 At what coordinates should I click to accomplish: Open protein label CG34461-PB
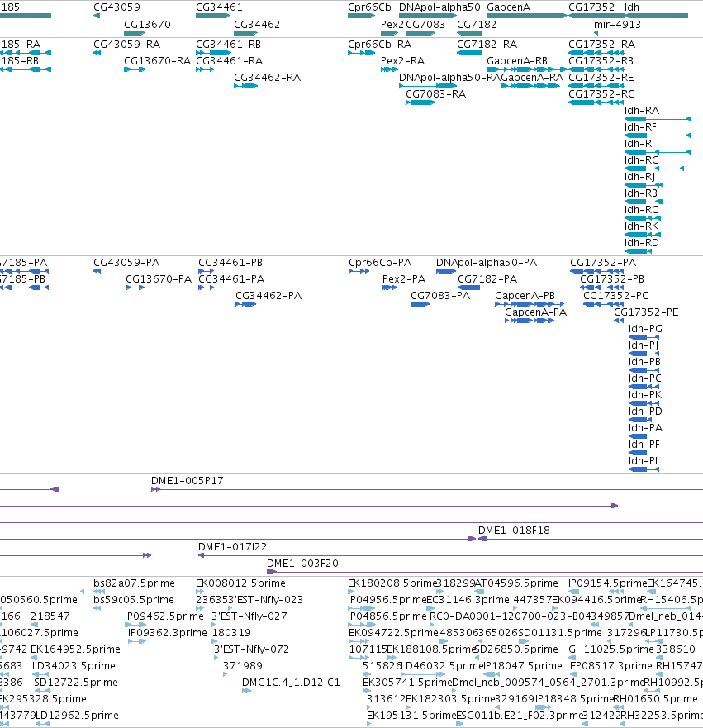tap(230, 263)
